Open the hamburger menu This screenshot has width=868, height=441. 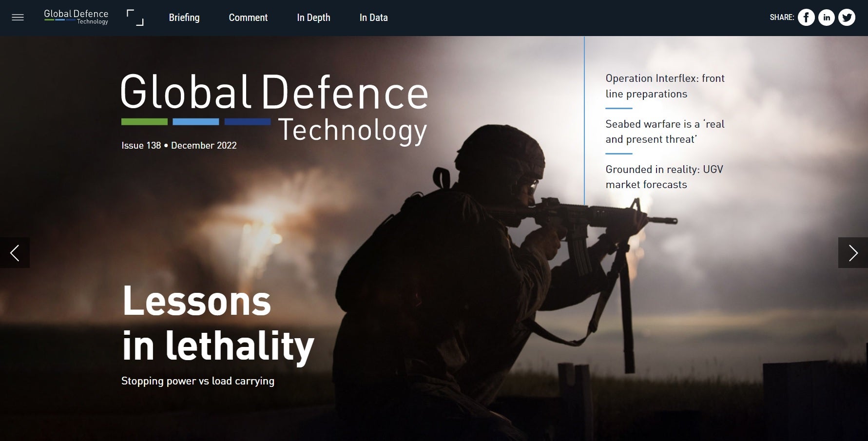click(18, 18)
